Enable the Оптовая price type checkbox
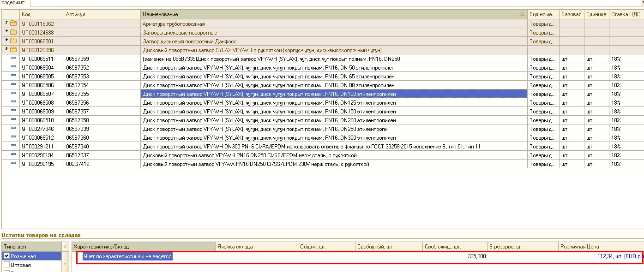This screenshot has width=644, height=272. 7,265
